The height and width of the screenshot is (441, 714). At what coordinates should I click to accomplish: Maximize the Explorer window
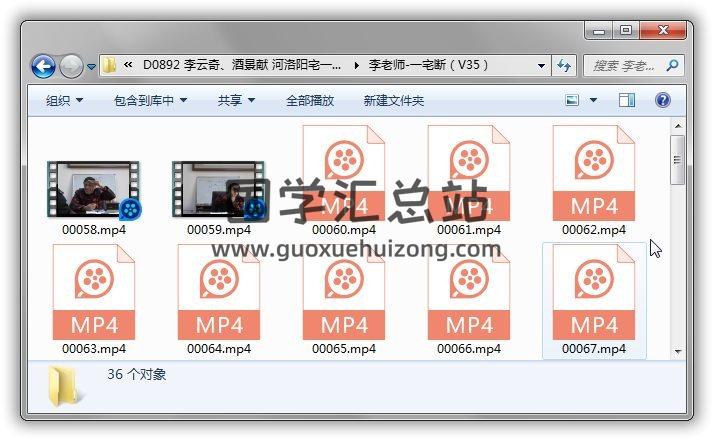[626, 31]
